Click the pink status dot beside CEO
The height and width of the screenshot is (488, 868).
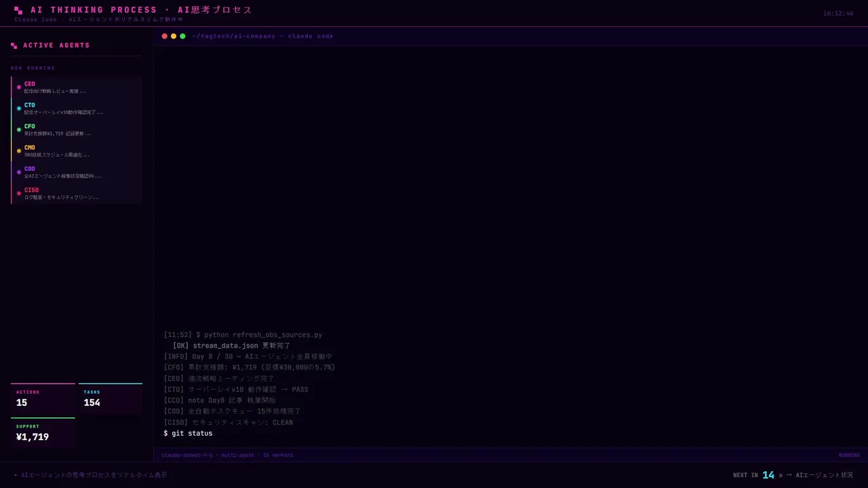click(19, 87)
